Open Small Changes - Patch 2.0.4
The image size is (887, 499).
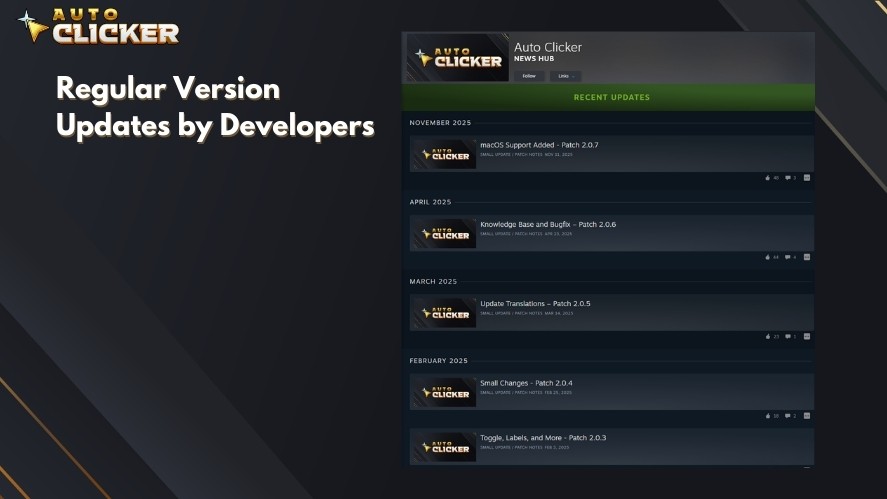pyautogui.click(x=526, y=383)
